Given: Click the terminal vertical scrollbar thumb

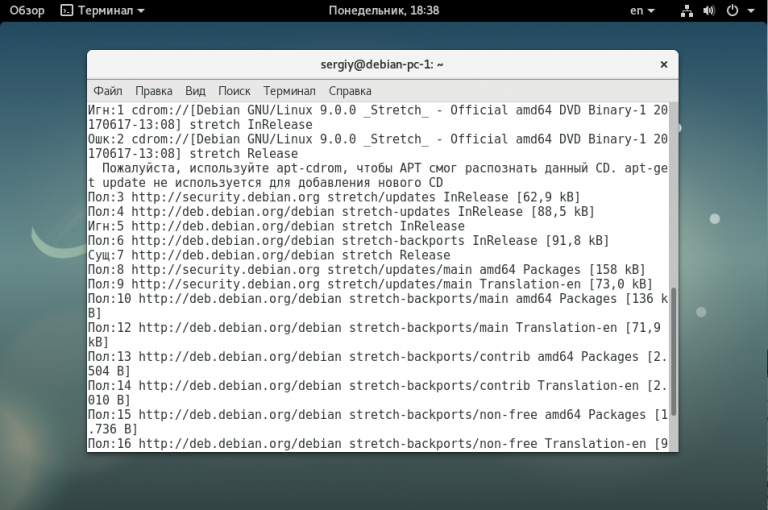Looking at the screenshot, I should point(672,350).
